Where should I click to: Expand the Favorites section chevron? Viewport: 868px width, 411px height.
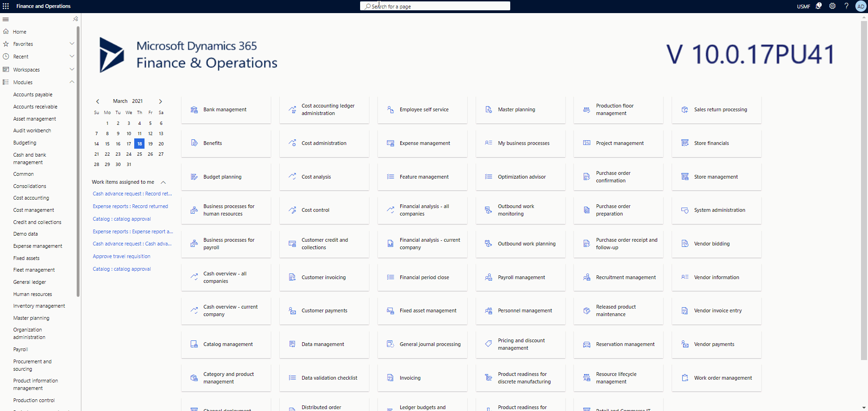pos(72,43)
